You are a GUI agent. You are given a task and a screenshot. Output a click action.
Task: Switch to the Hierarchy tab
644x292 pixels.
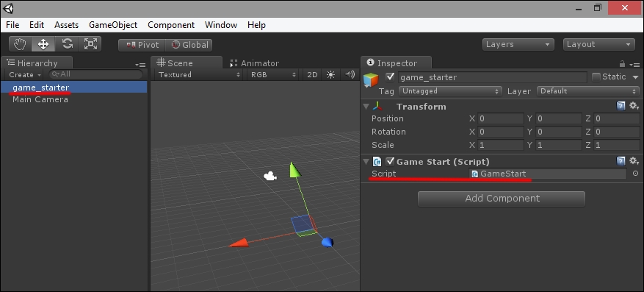pyautogui.click(x=37, y=63)
